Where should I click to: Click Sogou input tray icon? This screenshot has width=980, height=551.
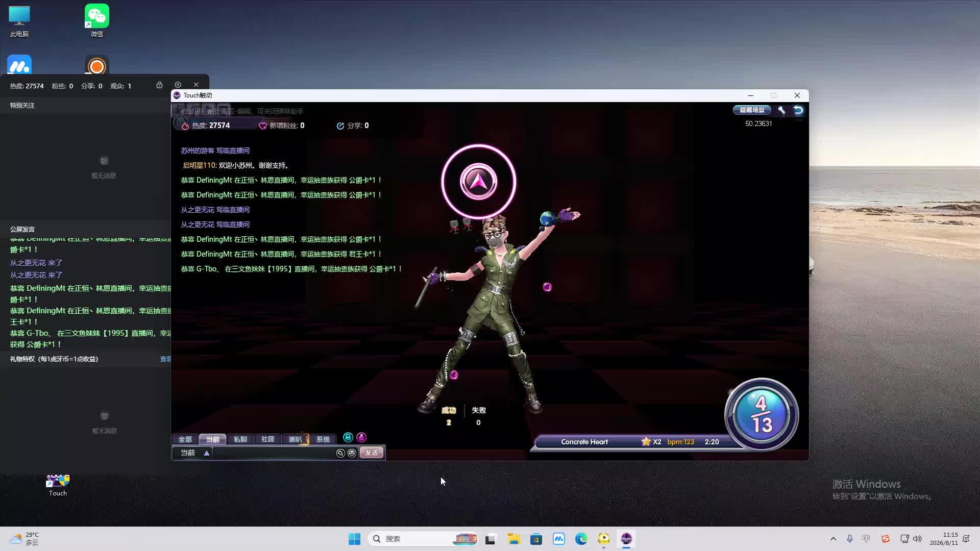(x=886, y=539)
